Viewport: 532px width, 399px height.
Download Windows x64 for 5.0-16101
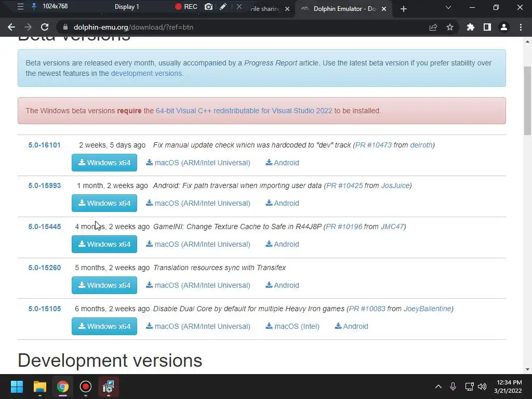[x=104, y=163]
